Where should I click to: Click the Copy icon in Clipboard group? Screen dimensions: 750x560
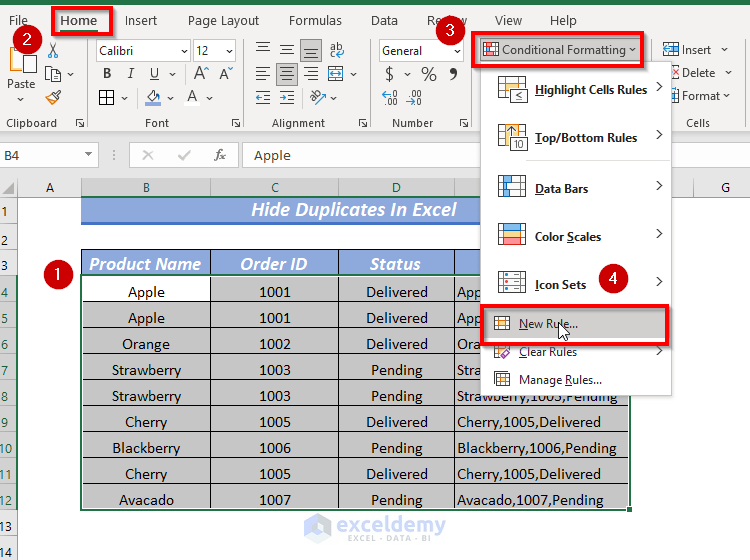pos(53,74)
